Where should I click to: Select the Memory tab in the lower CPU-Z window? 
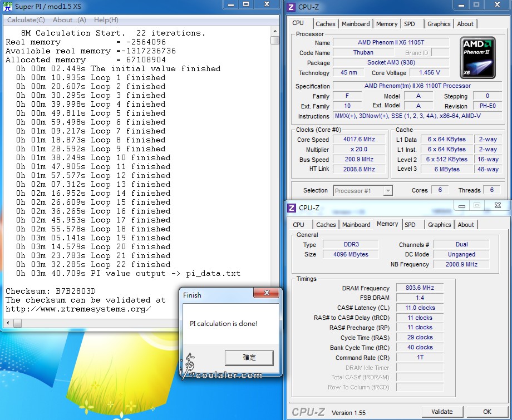[x=387, y=224]
